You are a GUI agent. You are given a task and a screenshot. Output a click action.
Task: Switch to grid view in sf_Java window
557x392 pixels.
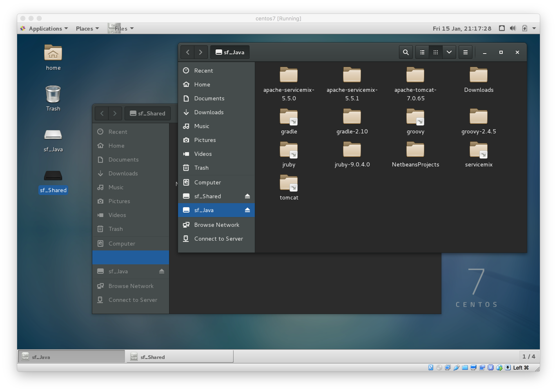[436, 52]
